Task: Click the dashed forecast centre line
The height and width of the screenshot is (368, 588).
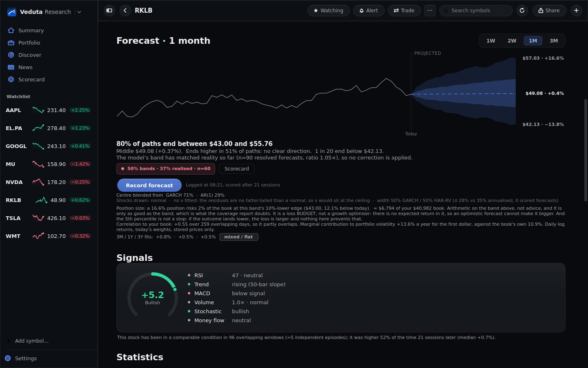Action: pyautogui.click(x=463, y=94)
